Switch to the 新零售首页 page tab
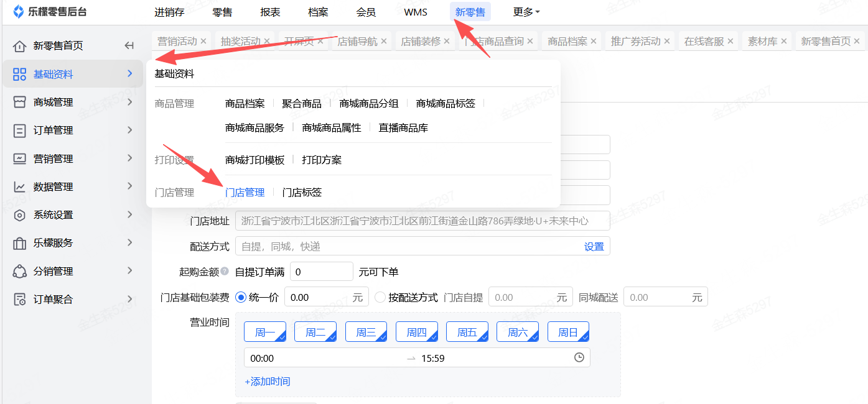 coord(826,42)
